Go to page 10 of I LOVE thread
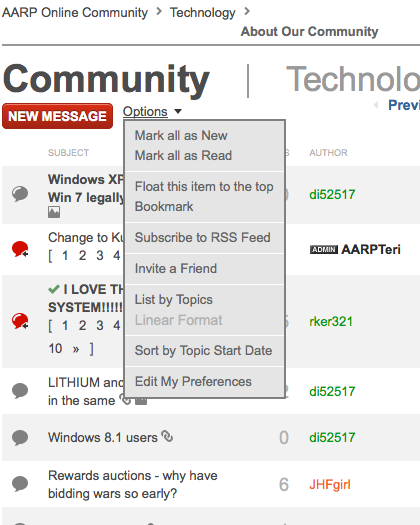This screenshot has width=420, height=525. (55, 349)
